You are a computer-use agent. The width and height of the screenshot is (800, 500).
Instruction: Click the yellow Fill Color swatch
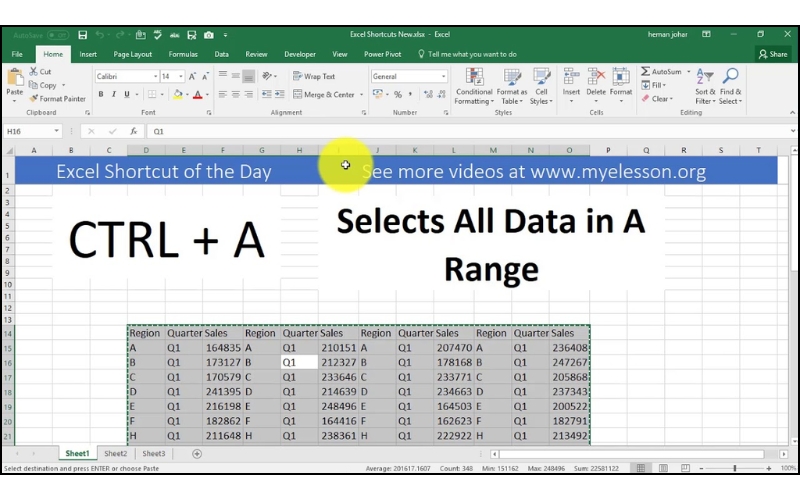(176, 95)
